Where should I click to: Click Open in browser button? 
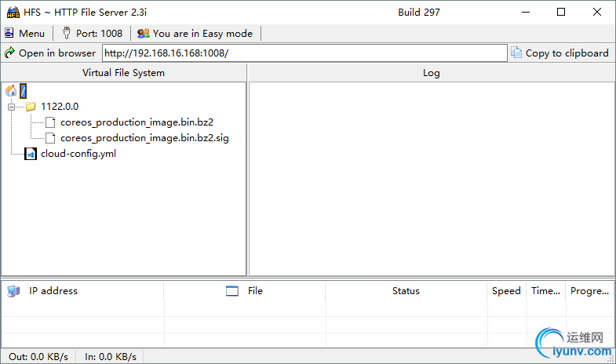click(50, 53)
